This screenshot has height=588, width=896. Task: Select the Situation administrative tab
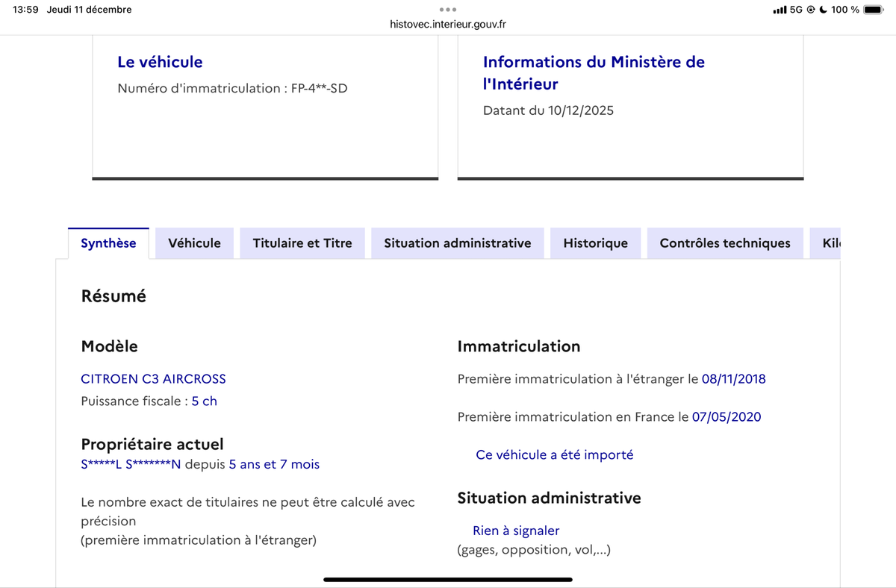click(x=458, y=243)
